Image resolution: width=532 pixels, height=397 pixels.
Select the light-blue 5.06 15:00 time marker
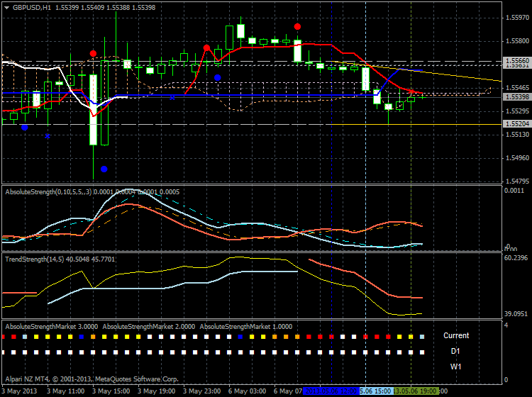(x=376, y=391)
